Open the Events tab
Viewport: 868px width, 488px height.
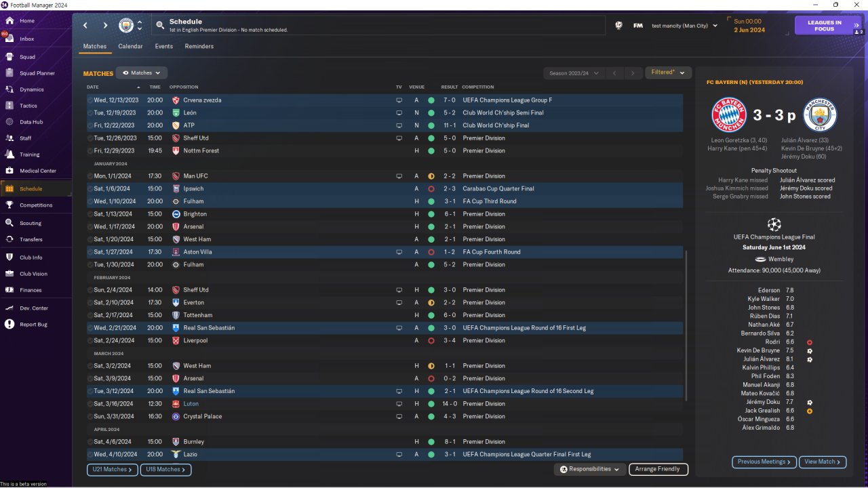coord(164,47)
